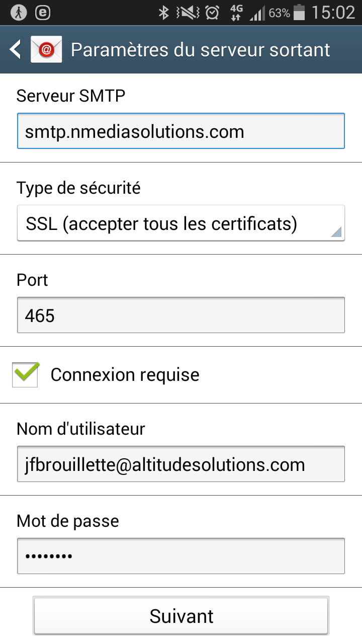Viewport: 362px width, 644px height.
Task: Tap the security dropdown corner triangle
Action: 336,231
